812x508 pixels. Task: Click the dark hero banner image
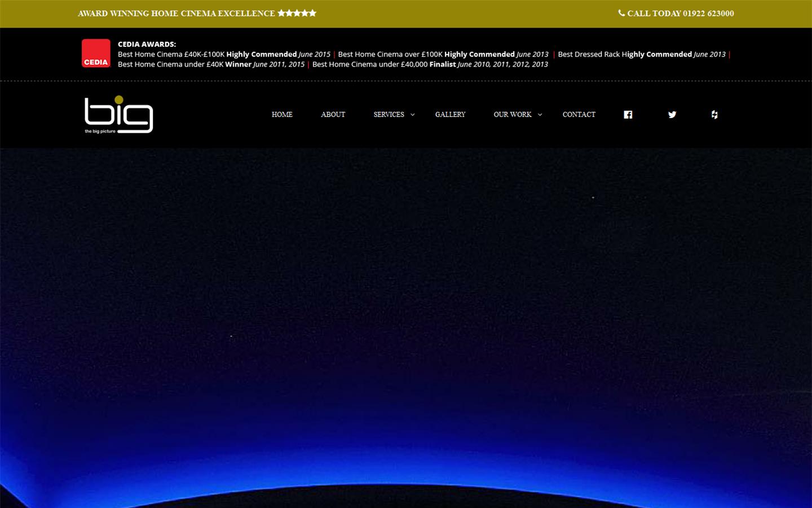tap(406, 327)
